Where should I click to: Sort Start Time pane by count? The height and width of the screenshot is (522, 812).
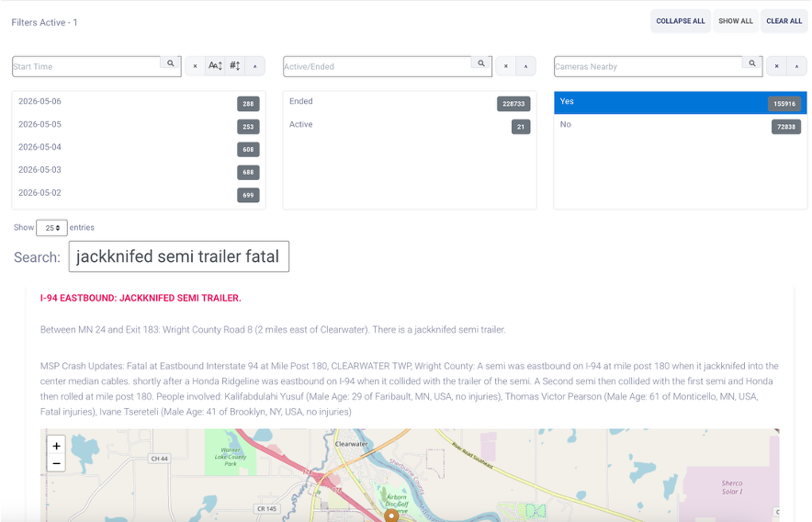(x=235, y=66)
